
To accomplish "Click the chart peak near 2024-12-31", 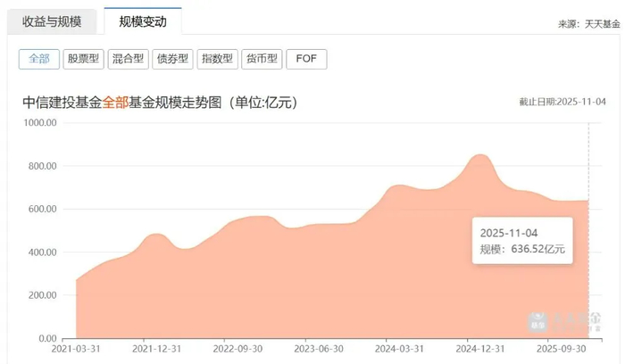I will [480, 155].
